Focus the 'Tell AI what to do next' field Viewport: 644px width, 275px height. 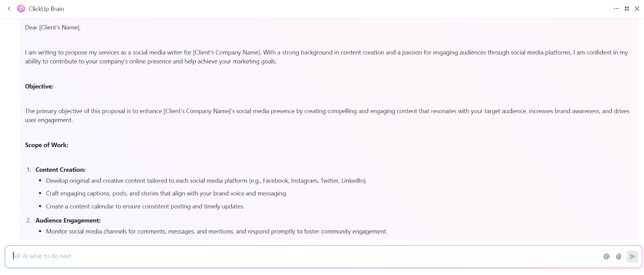pyautogui.click(x=282, y=256)
